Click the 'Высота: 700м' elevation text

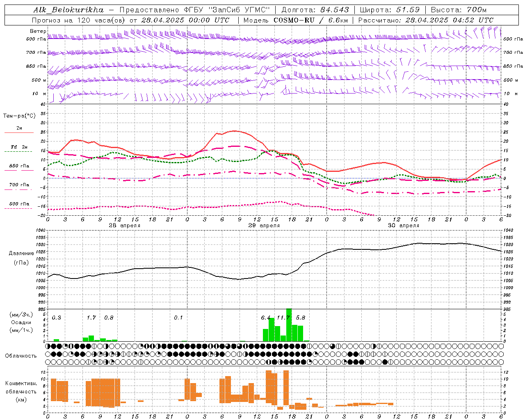click(x=459, y=10)
